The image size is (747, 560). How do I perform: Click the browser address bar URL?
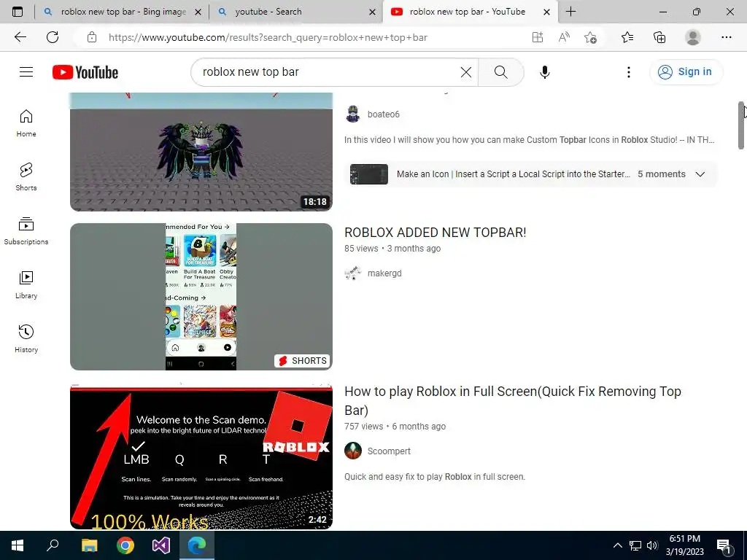pos(268,37)
